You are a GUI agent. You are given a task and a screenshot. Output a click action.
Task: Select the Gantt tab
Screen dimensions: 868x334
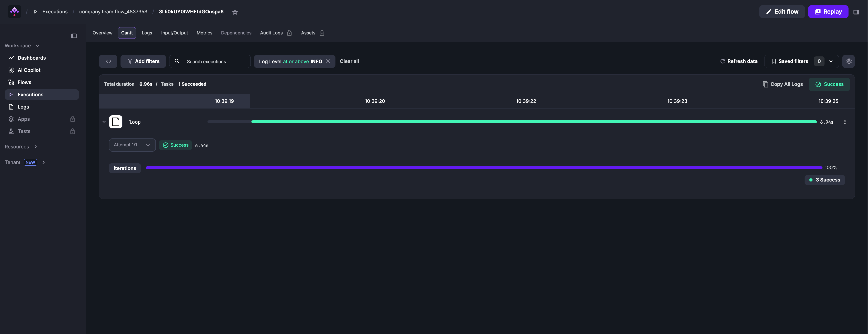pos(127,33)
